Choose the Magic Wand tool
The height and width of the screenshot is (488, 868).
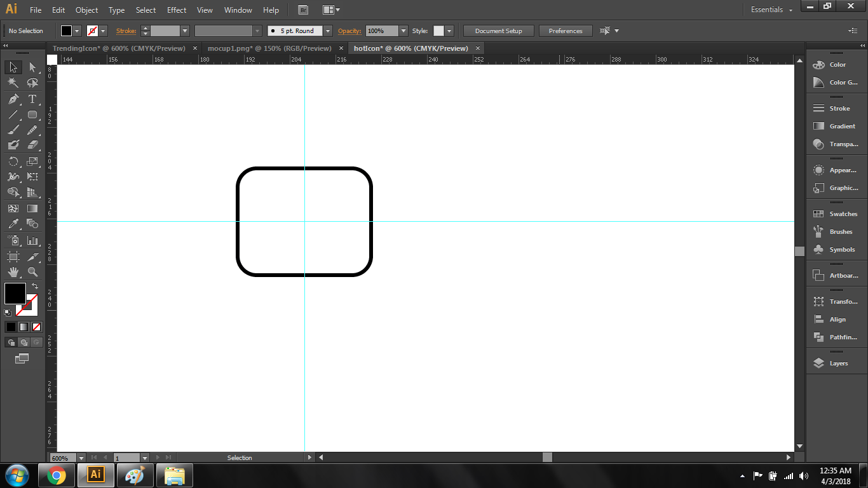coord(13,83)
